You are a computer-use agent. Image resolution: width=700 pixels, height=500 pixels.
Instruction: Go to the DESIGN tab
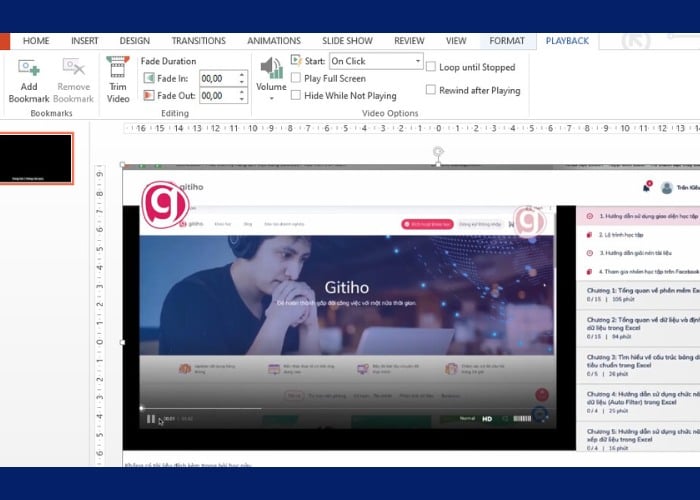point(134,41)
